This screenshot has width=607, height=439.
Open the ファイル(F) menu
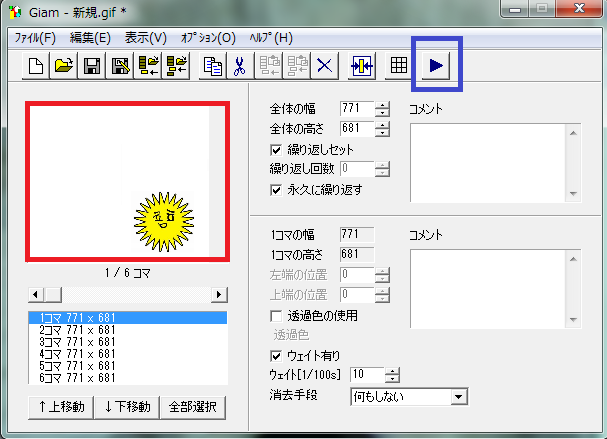click(35, 38)
